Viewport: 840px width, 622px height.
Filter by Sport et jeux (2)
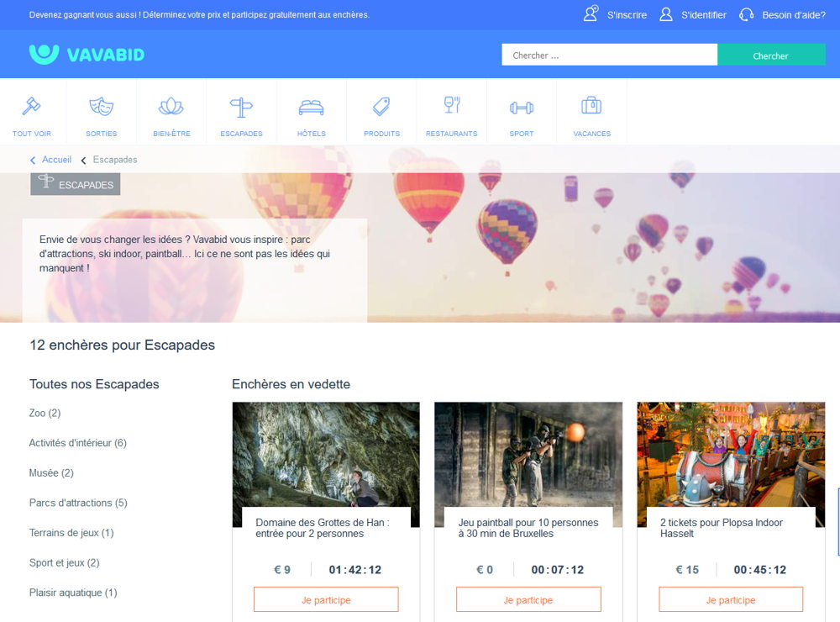tap(65, 562)
